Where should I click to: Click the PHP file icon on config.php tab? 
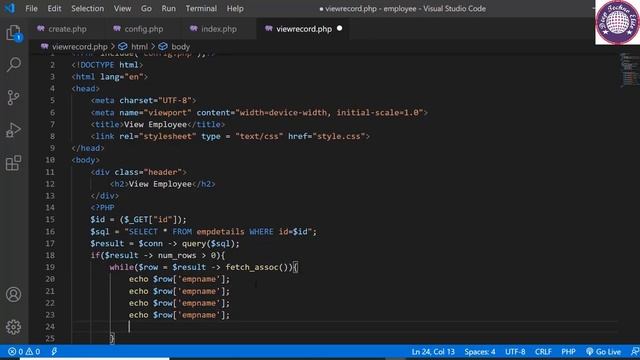coord(117,29)
